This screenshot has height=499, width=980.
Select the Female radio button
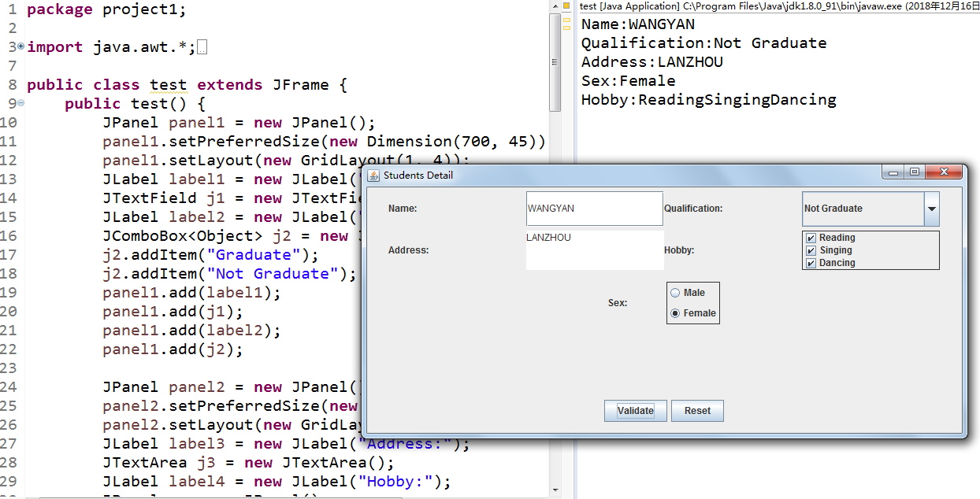[675, 313]
